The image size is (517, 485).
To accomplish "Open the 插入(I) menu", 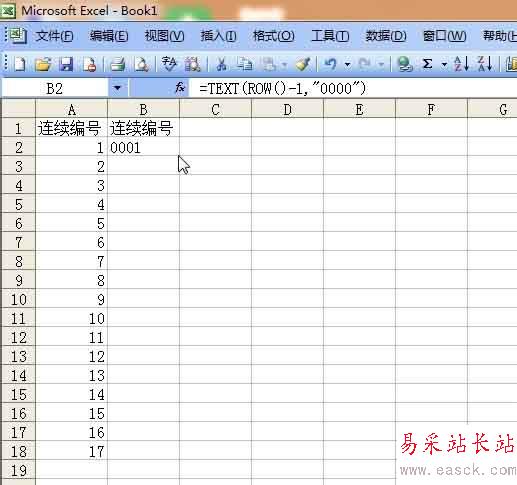I will 218,36.
